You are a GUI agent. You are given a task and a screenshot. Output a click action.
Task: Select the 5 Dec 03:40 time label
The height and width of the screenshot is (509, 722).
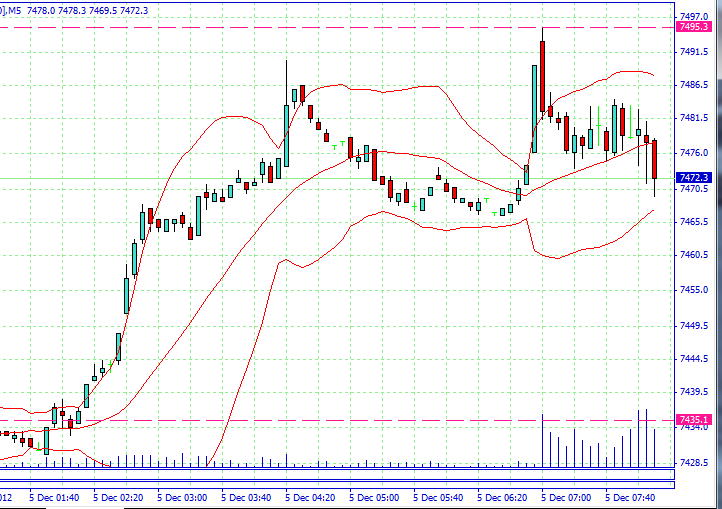(246, 498)
